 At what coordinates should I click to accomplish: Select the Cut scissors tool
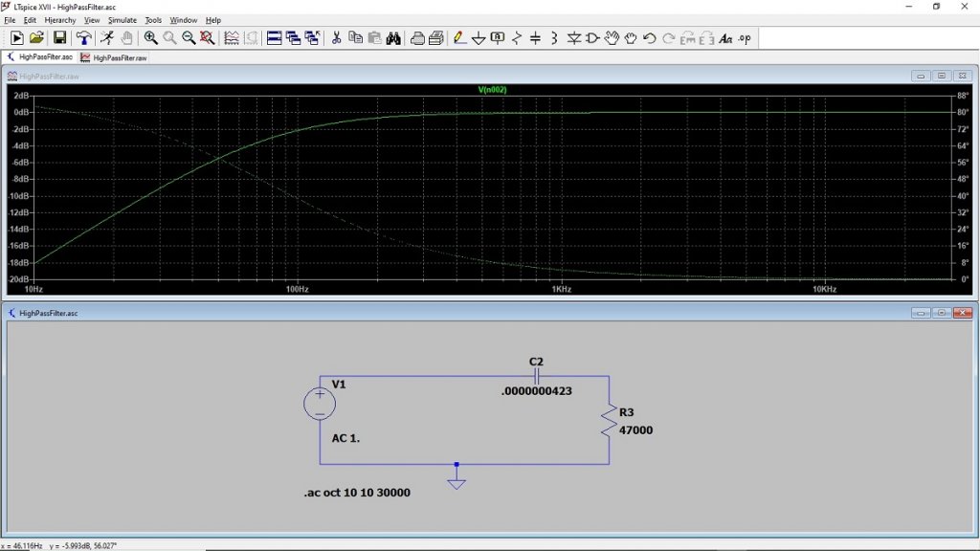(336, 38)
